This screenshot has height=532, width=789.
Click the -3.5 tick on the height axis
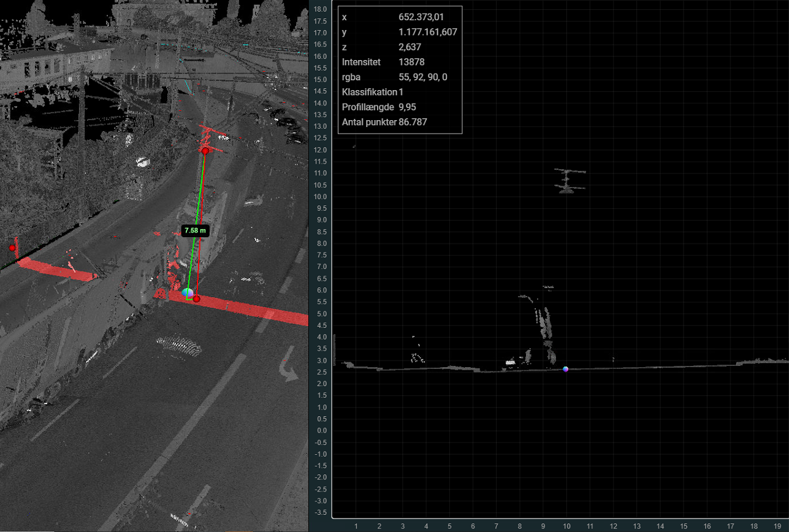[x=319, y=512]
